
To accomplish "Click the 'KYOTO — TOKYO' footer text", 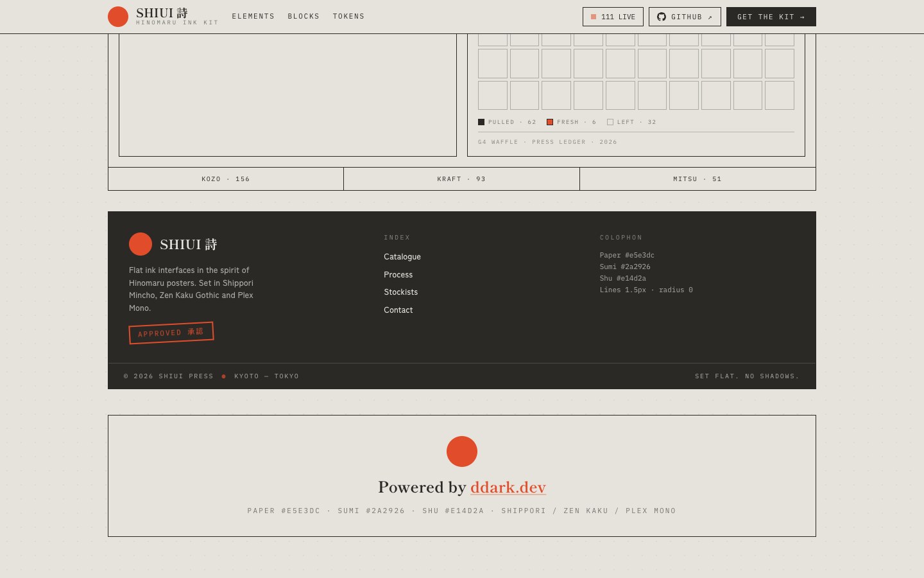I will click(266, 376).
